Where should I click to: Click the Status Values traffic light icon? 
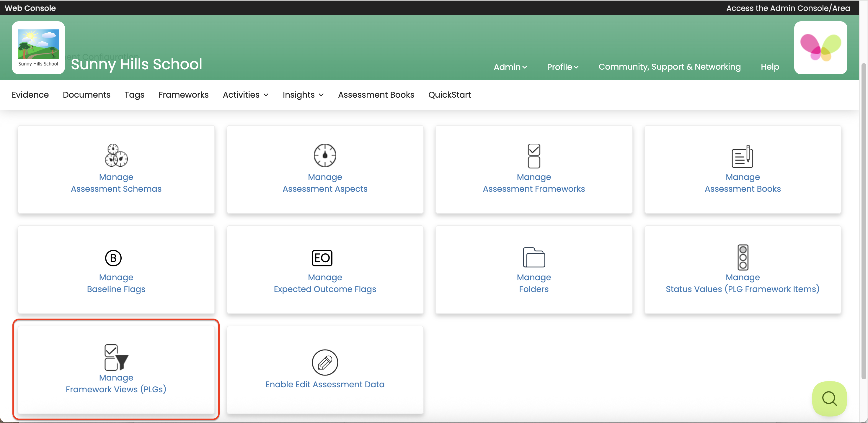(x=743, y=257)
